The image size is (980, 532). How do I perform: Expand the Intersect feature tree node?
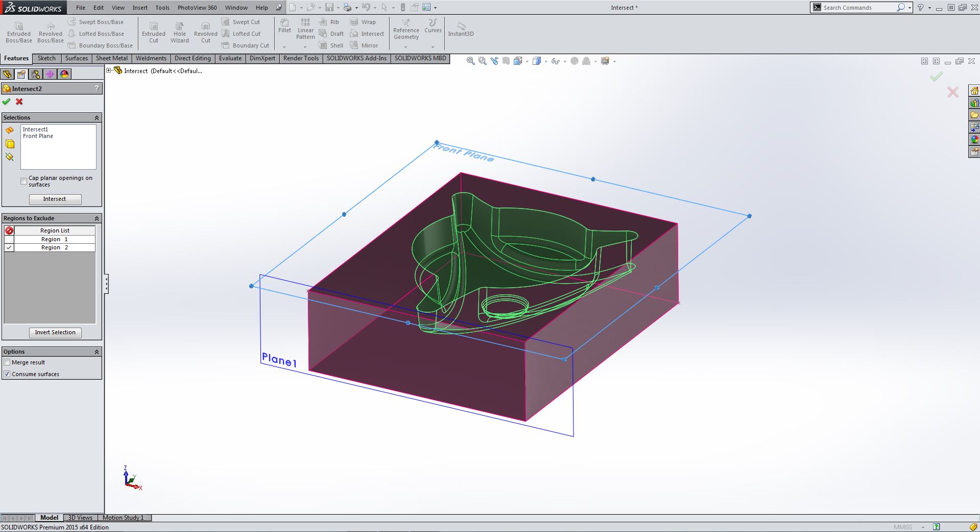[109, 71]
